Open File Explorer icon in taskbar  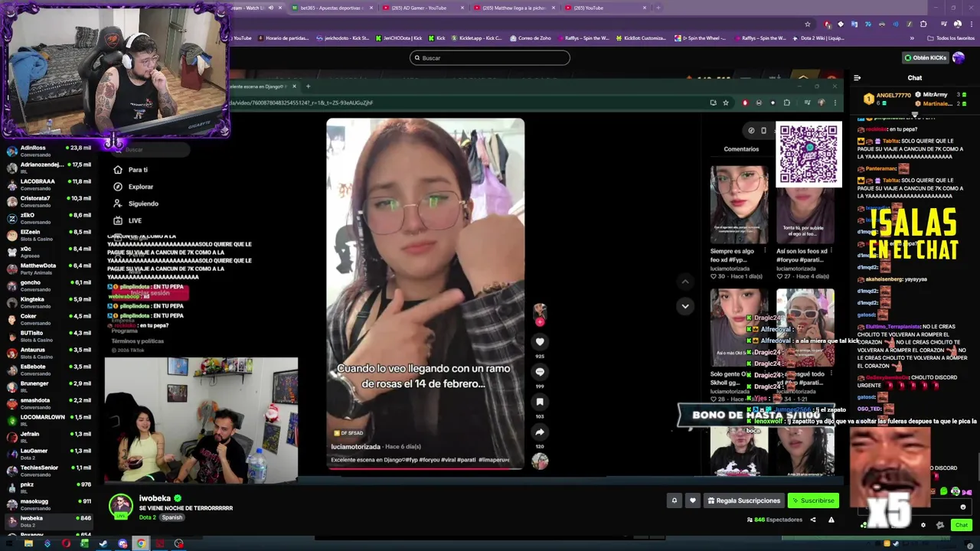[x=28, y=544]
